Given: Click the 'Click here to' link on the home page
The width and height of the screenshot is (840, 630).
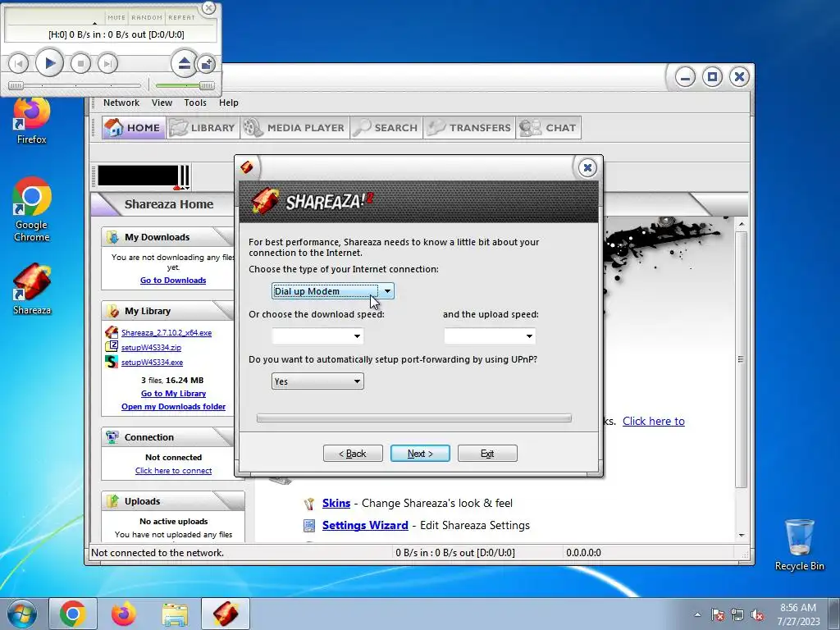Looking at the screenshot, I should click(654, 421).
